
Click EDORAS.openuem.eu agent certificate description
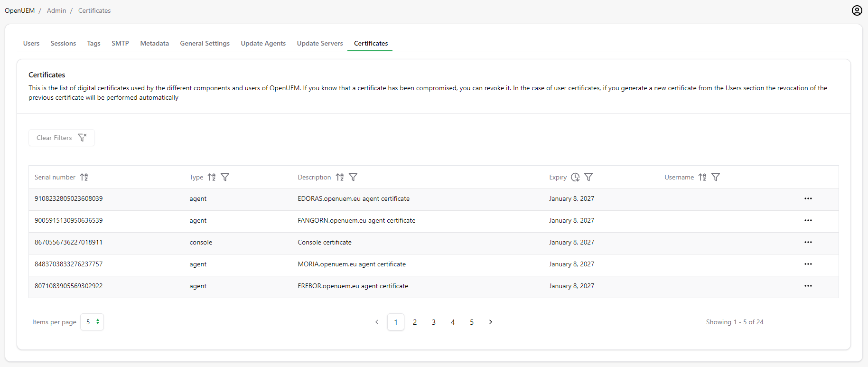tap(354, 198)
